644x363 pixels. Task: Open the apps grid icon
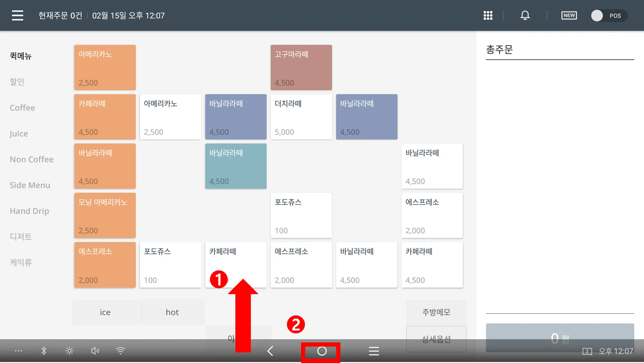coord(488,15)
